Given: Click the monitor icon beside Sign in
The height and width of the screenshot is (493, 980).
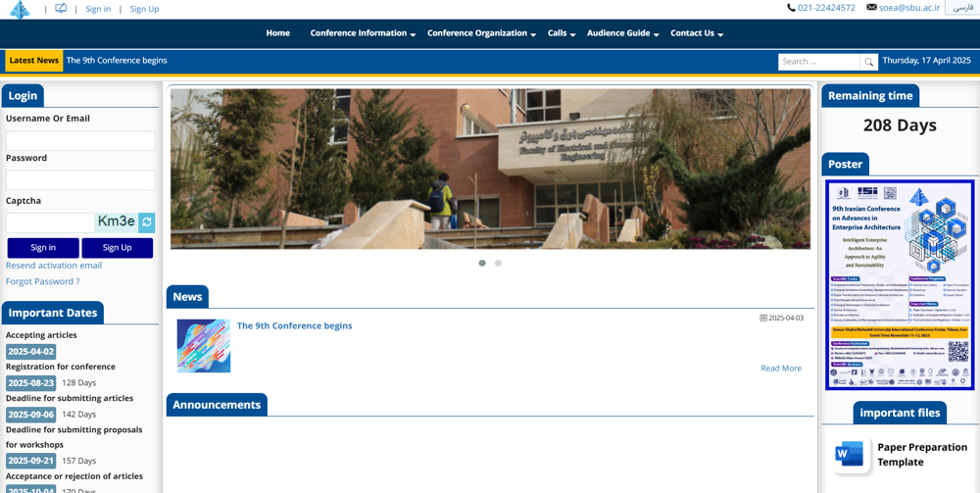Looking at the screenshot, I should (x=61, y=9).
